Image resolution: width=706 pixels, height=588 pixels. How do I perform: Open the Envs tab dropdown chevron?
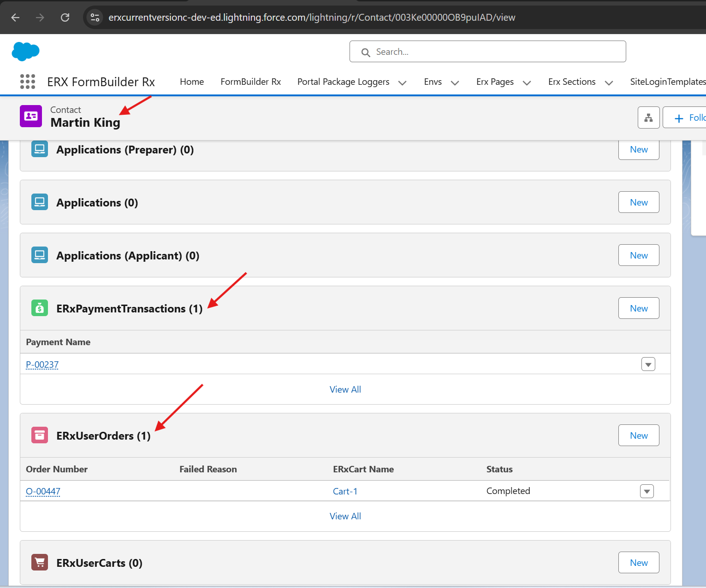pos(455,82)
